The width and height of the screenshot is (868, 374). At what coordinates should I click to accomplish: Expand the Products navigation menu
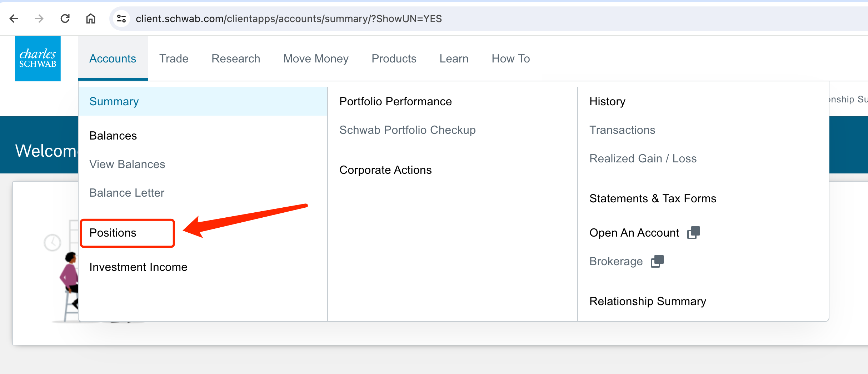394,59
